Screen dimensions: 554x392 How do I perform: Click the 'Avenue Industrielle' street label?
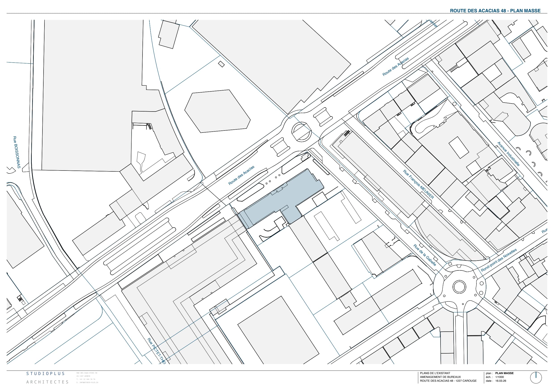click(x=508, y=154)
